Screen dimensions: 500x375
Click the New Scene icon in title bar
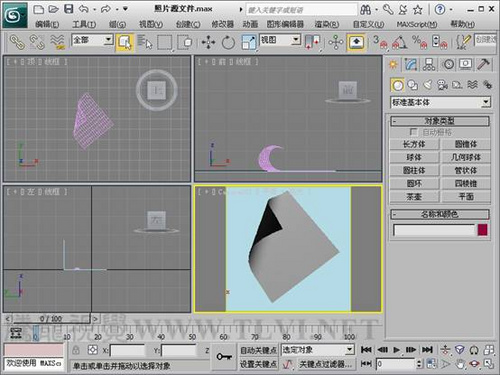coord(39,9)
